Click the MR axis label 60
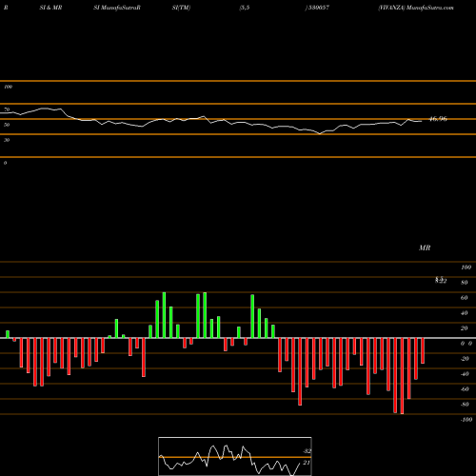This screenshot has height=476, width=476. [x=465, y=298]
